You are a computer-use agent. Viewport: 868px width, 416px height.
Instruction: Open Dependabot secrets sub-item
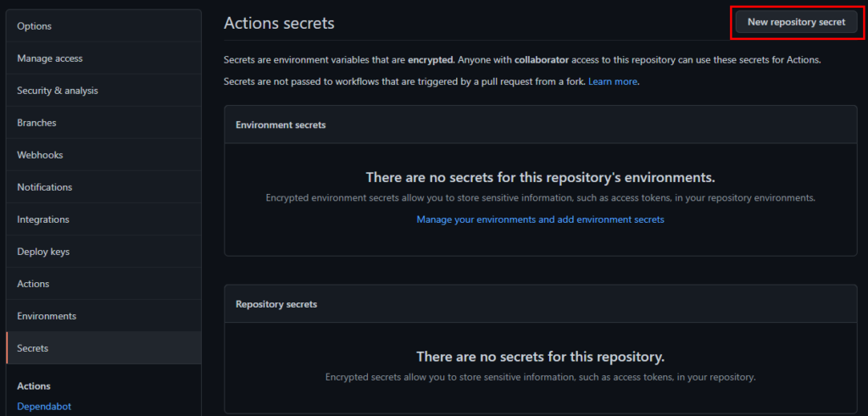point(44,406)
